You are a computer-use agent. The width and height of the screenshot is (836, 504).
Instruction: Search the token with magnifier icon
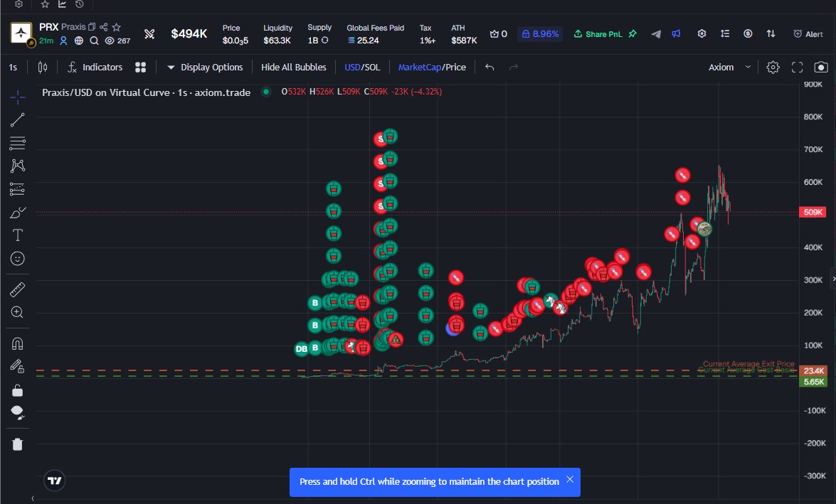[95, 41]
